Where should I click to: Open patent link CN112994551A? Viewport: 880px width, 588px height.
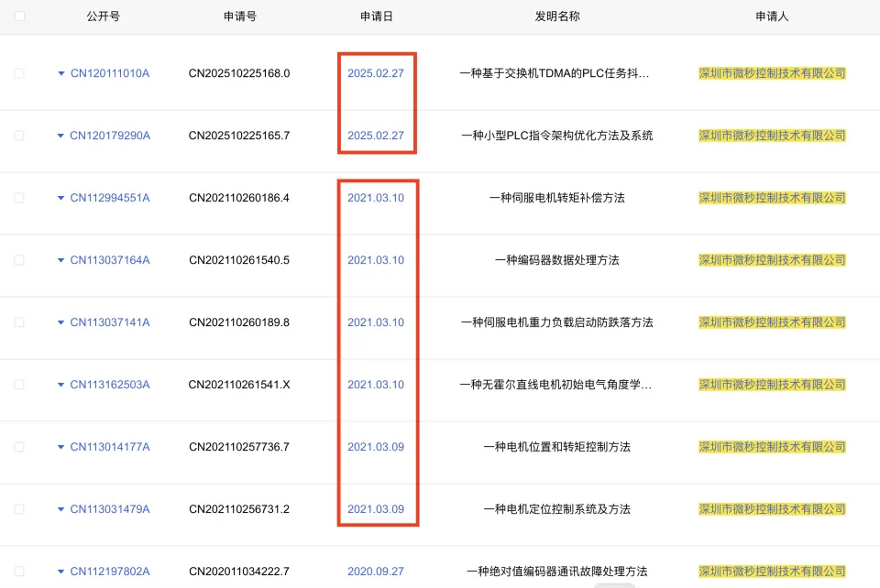tap(110, 198)
